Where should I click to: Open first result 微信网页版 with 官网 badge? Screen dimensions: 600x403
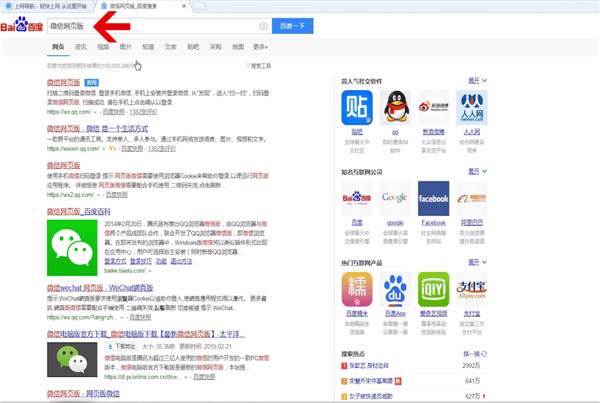point(64,83)
